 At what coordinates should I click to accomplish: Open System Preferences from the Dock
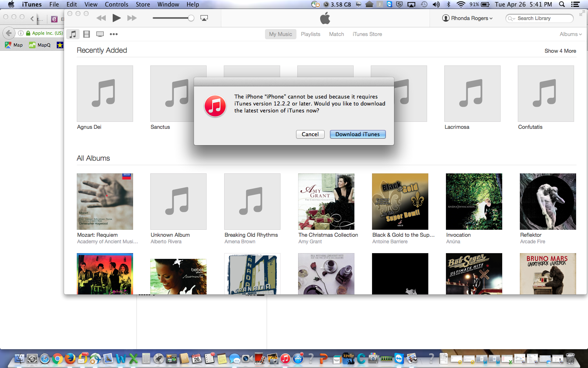click(32, 359)
